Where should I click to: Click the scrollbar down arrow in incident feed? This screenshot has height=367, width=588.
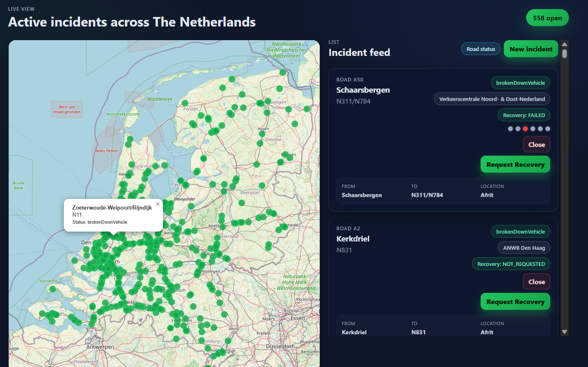[x=564, y=332]
